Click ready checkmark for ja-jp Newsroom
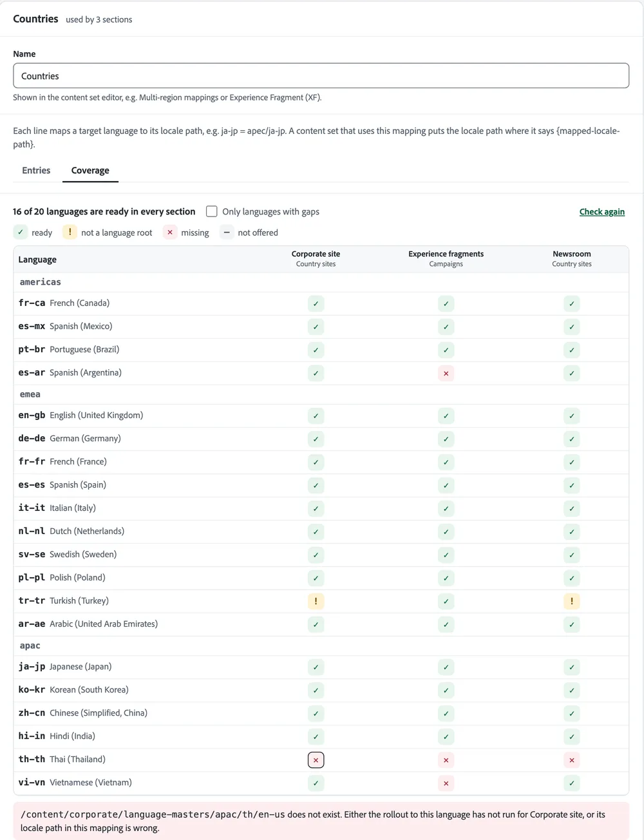 coord(572,667)
